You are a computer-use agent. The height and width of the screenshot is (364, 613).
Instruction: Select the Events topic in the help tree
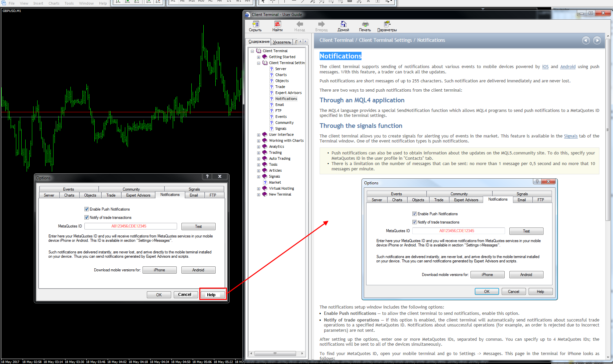pos(281,117)
